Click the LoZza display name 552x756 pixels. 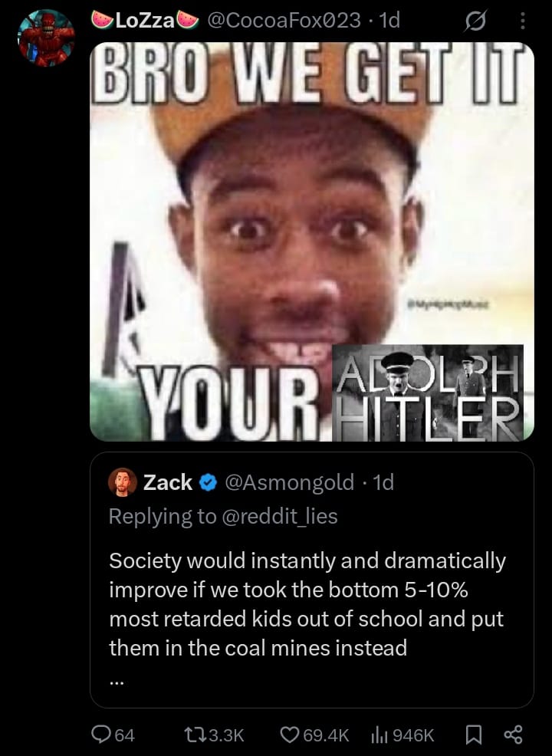coord(145,20)
